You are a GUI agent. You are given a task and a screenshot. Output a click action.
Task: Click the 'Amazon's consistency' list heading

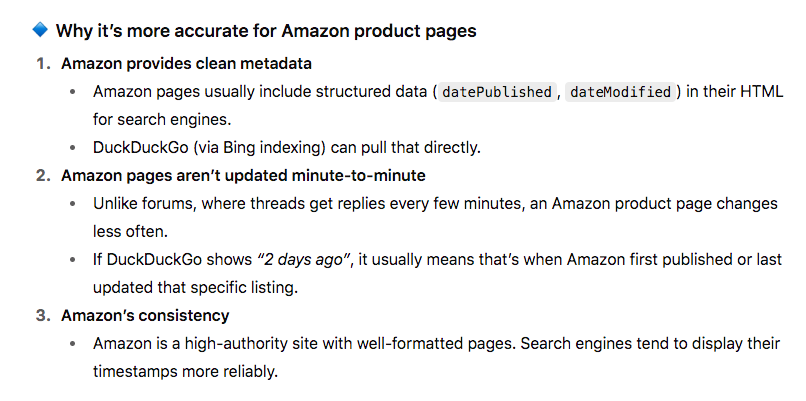(145, 315)
